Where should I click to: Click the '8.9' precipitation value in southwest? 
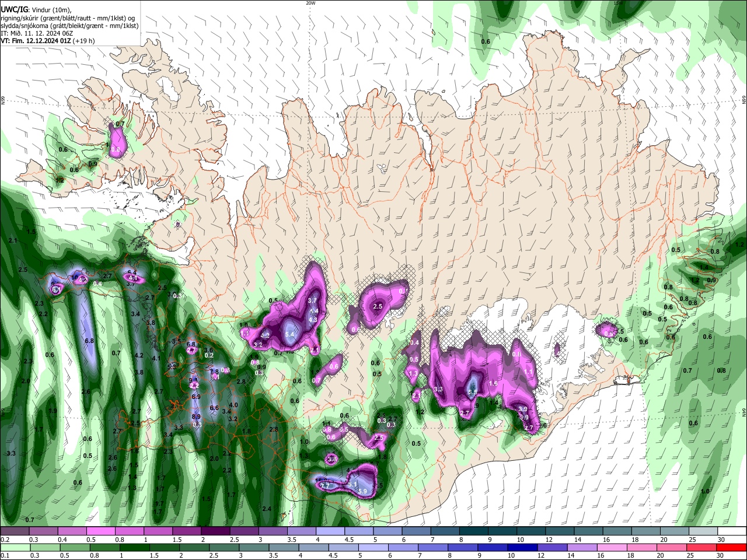pyautogui.click(x=197, y=416)
